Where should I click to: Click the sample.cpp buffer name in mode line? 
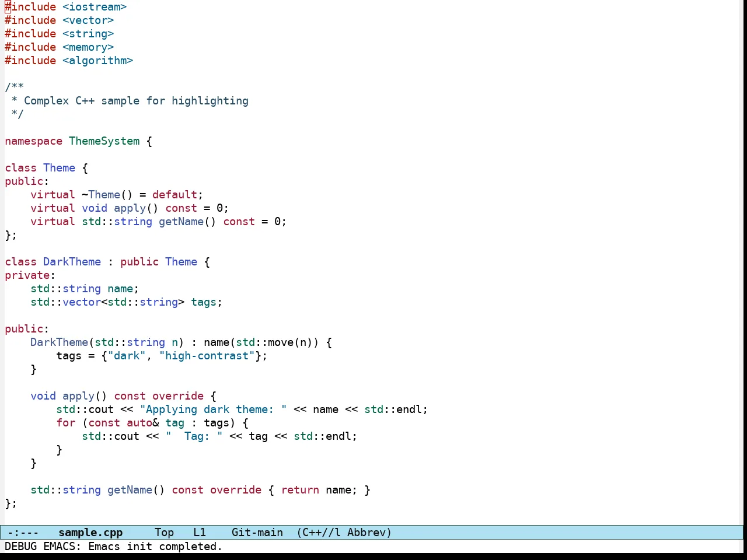pyautogui.click(x=90, y=533)
